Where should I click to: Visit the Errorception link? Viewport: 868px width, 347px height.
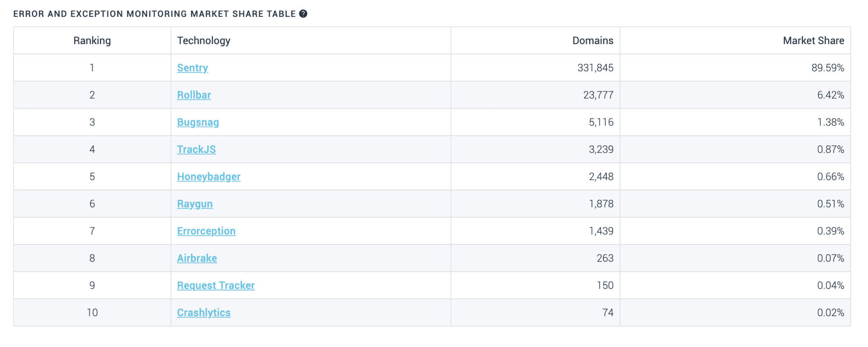[x=206, y=231]
